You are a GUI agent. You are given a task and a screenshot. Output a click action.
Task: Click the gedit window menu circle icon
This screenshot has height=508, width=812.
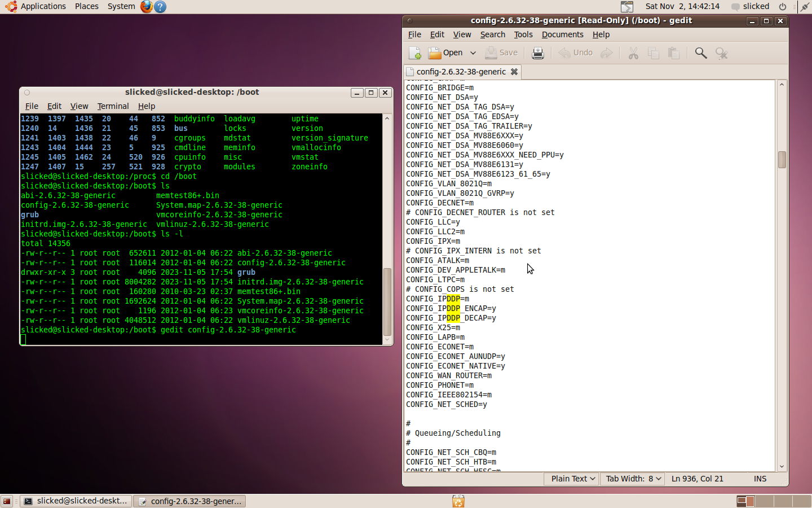(x=410, y=21)
